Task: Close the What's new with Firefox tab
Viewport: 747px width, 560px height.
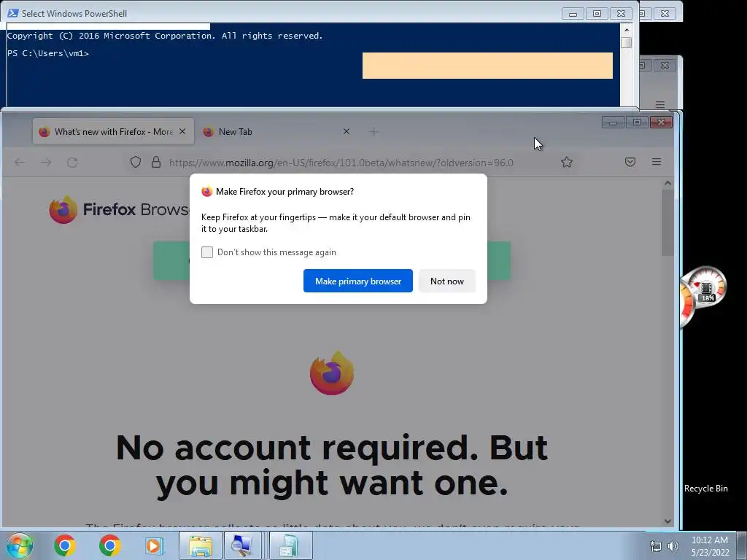Action: point(182,131)
